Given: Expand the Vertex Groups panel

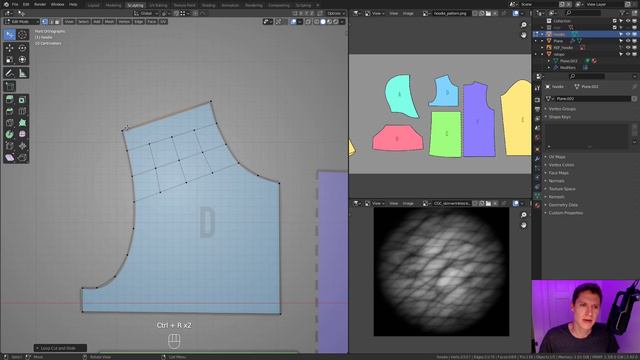Looking at the screenshot, I should [x=562, y=109].
